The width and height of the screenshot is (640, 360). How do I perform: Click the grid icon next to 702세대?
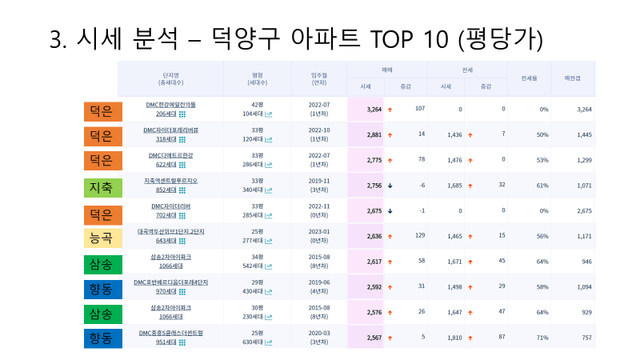[182, 216]
